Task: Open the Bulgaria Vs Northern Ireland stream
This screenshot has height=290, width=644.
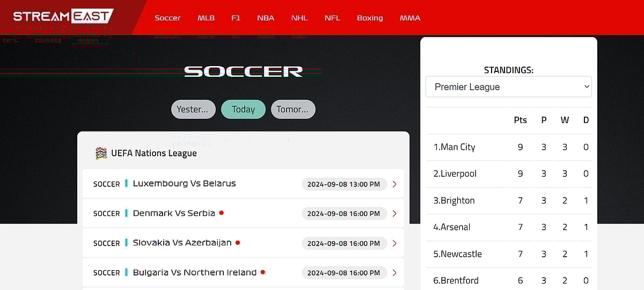Action: pyautogui.click(x=194, y=273)
